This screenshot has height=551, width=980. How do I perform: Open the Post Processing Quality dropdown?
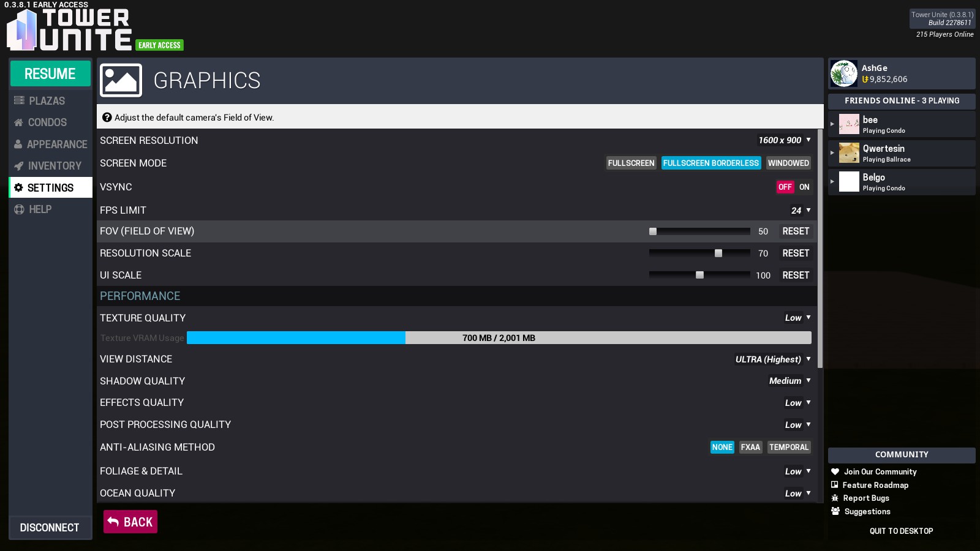click(x=797, y=425)
